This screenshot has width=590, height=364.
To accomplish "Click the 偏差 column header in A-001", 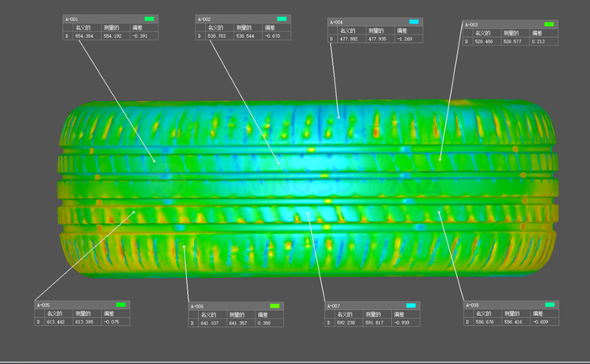I will [137, 28].
